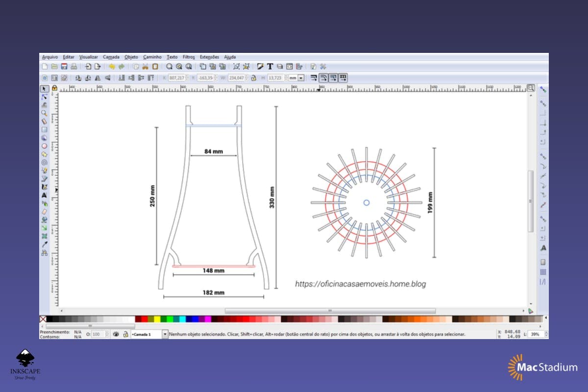Select the Node editing tool
This screenshot has width=588, height=392.
pos(44,96)
